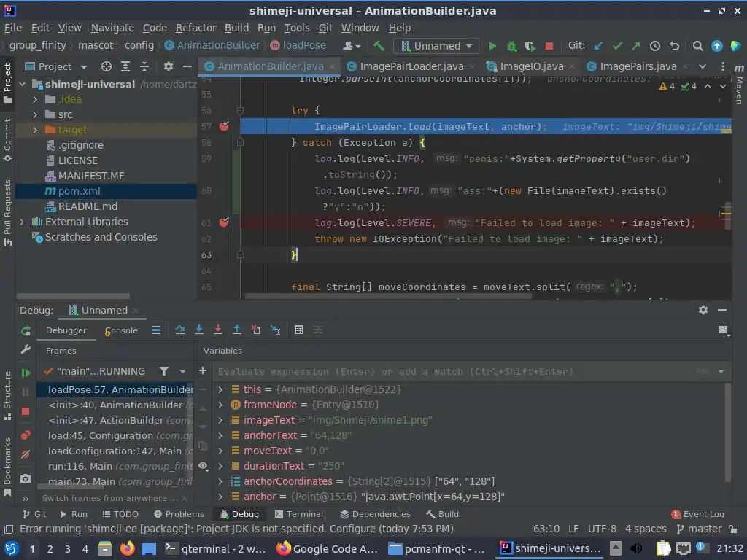Run to cursor debugger icon
The image size is (747, 560).
pyautogui.click(x=275, y=330)
